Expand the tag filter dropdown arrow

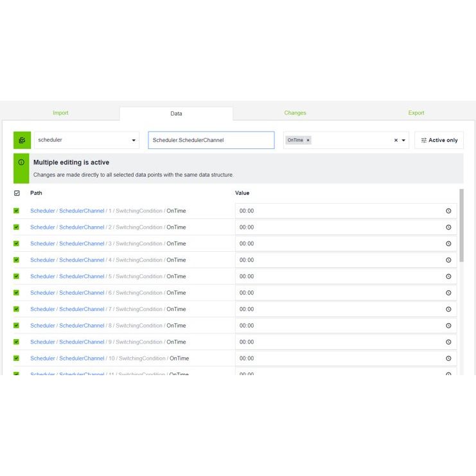pos(403,140)
